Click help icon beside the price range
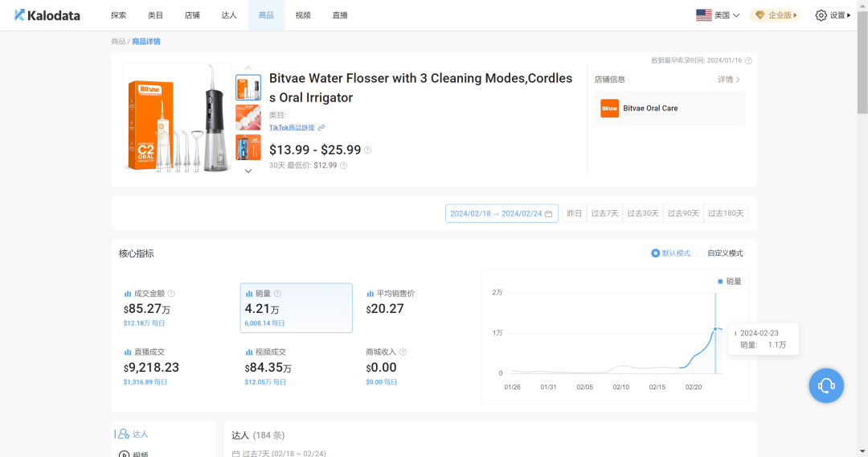 click(368, 150)
